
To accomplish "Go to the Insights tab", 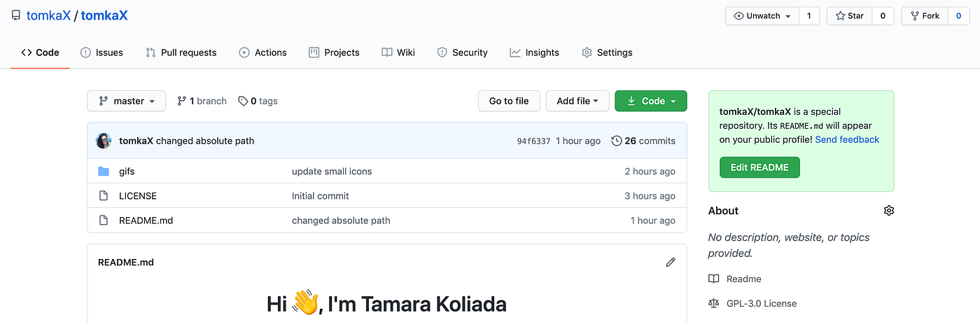I will [534, 52].
